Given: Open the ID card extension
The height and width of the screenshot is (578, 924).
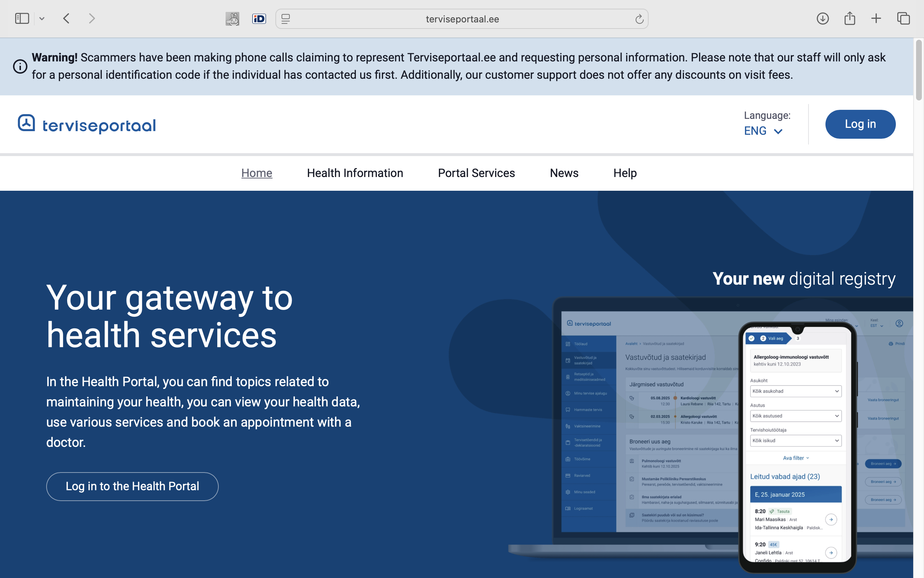Looking at the screenshot, I should click(259, 19).
